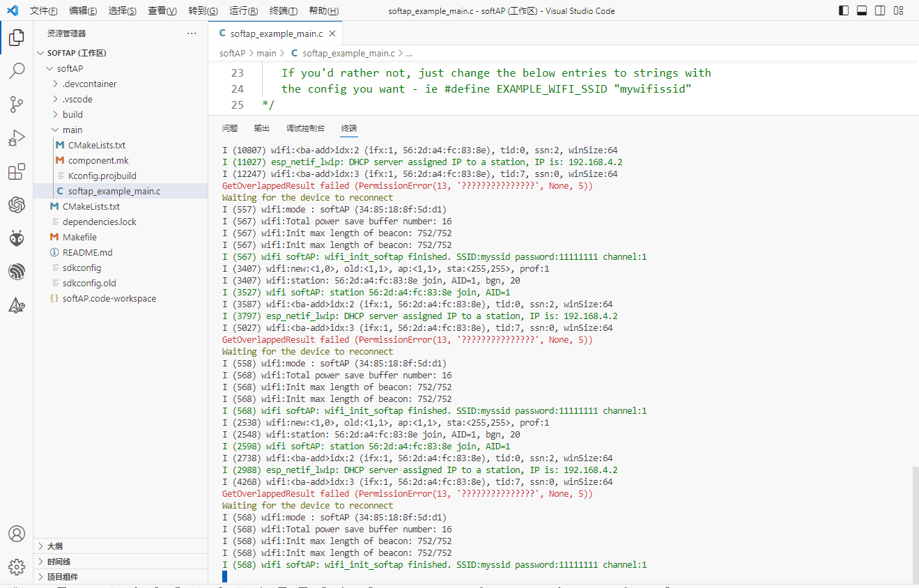This screenshot has height=588, width=919.
Task: Open root-level CMakeLists.txt below main folder
Action: [121, 206]
